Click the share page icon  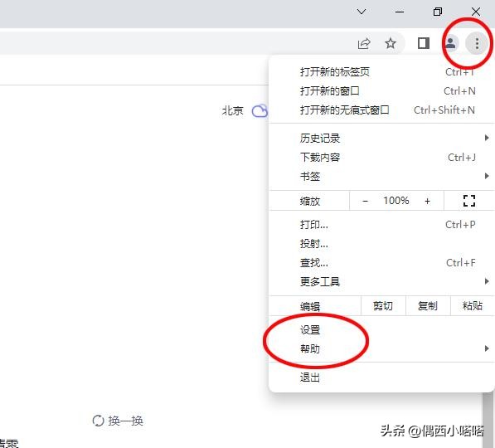tap(364, 43)
